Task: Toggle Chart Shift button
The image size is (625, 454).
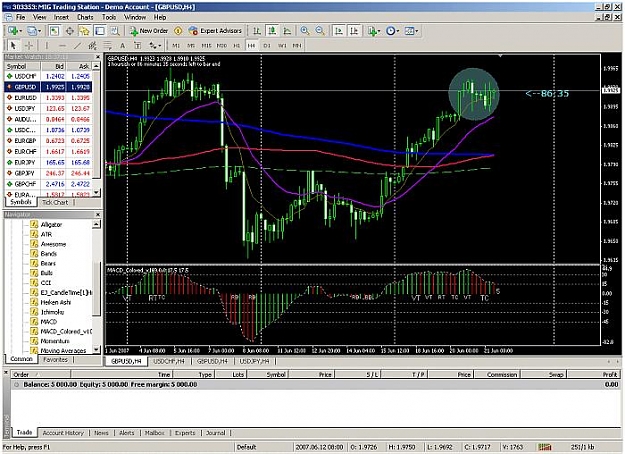Action: coord(354,31)
